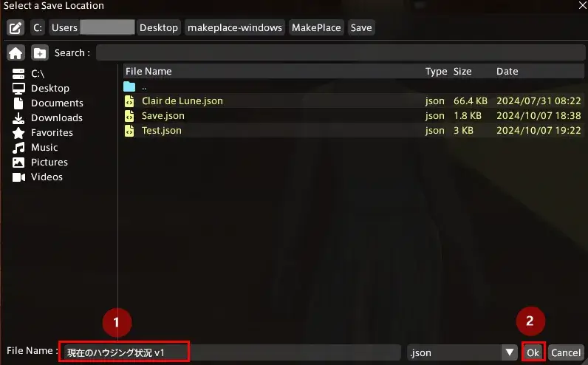Image resolution: width=588 pixels, height=365 pixels.
Task: Open the .json extension combo box
Action: pyautogui.click(x=462, y=352)
